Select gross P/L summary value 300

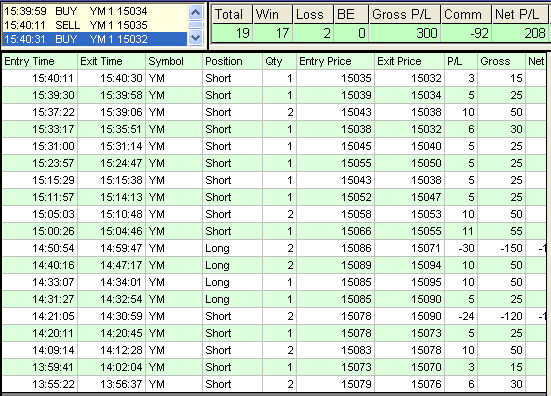click(405, 33)
